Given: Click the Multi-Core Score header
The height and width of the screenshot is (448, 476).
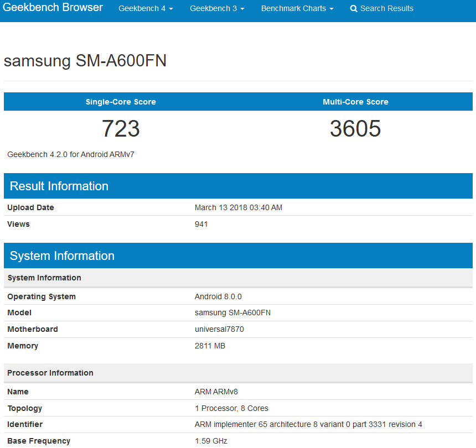Looking at the screenshot, I should [355, 102].
